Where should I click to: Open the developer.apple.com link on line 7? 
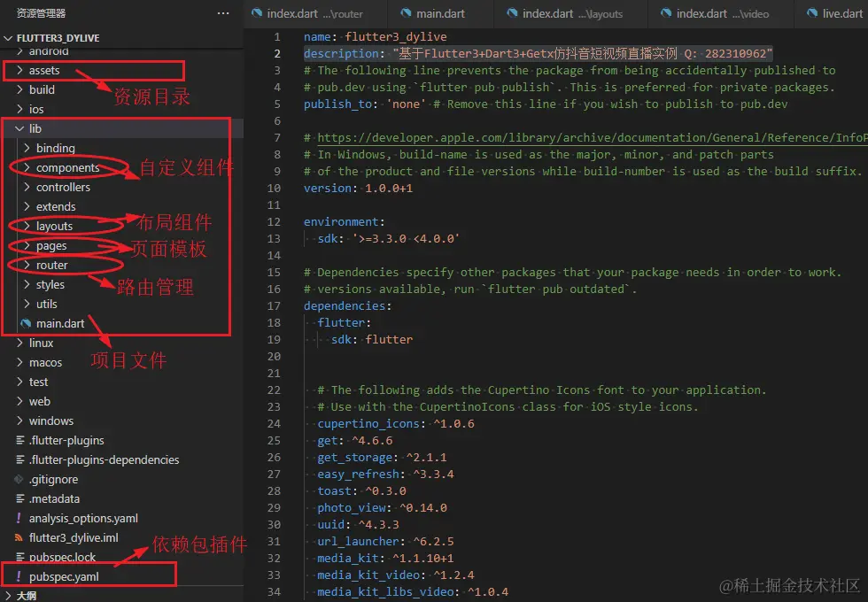(x=593, y=138)
